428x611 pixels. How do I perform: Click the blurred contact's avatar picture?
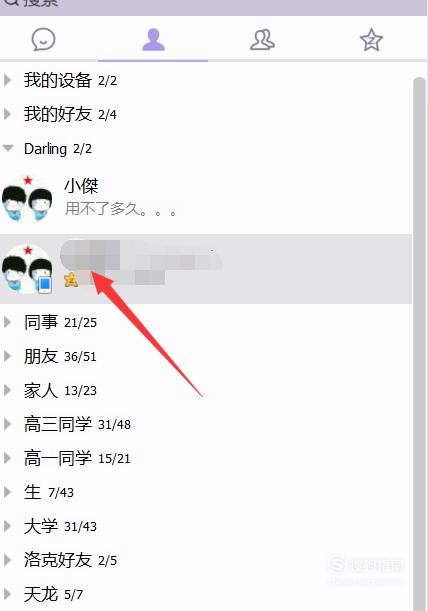(27, 269)
